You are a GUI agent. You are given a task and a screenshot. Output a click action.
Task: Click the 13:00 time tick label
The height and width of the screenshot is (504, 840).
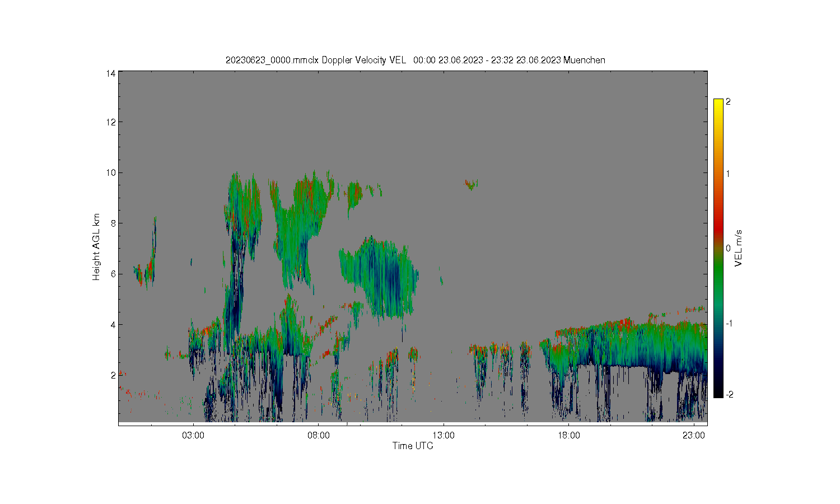coord(444,435)
